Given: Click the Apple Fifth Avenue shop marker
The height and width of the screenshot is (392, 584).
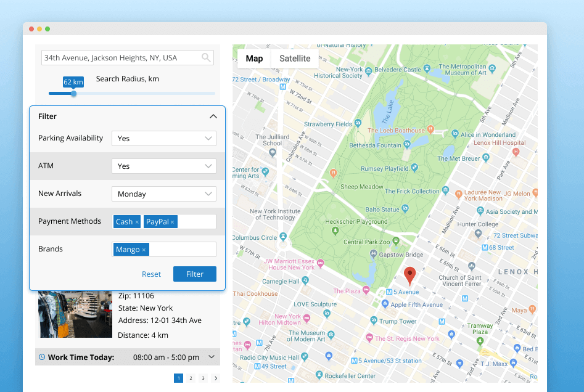Looking at the screenshot, I should click(385, 304).
